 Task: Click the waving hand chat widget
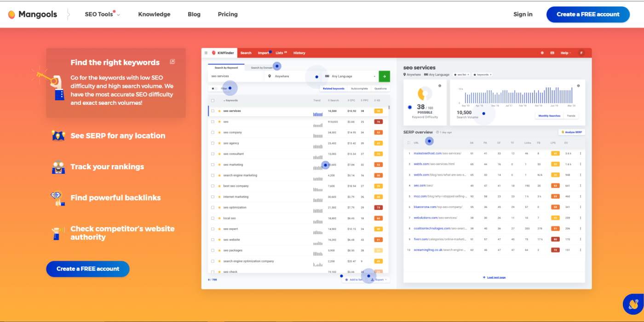coord(633,304)
